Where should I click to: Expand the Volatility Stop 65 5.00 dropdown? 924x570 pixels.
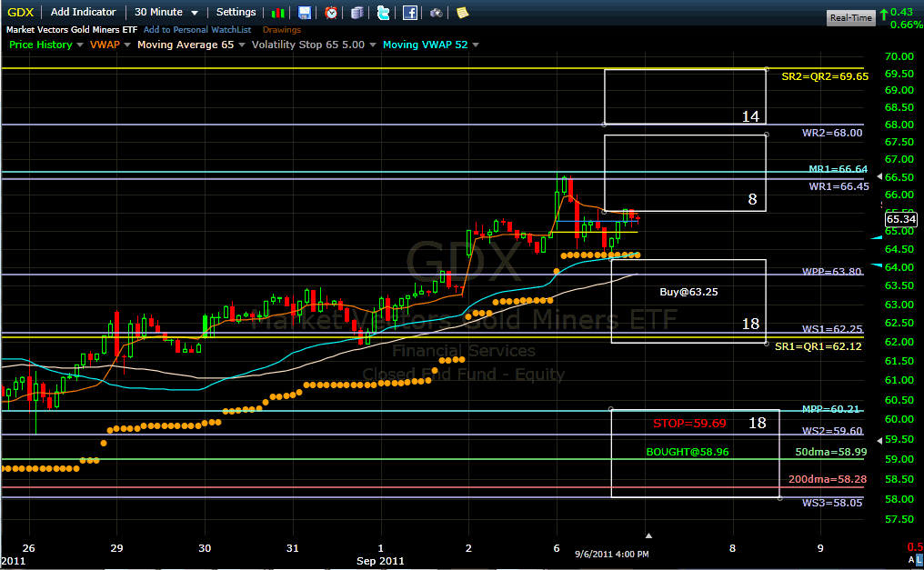click(x=315, y=45)
